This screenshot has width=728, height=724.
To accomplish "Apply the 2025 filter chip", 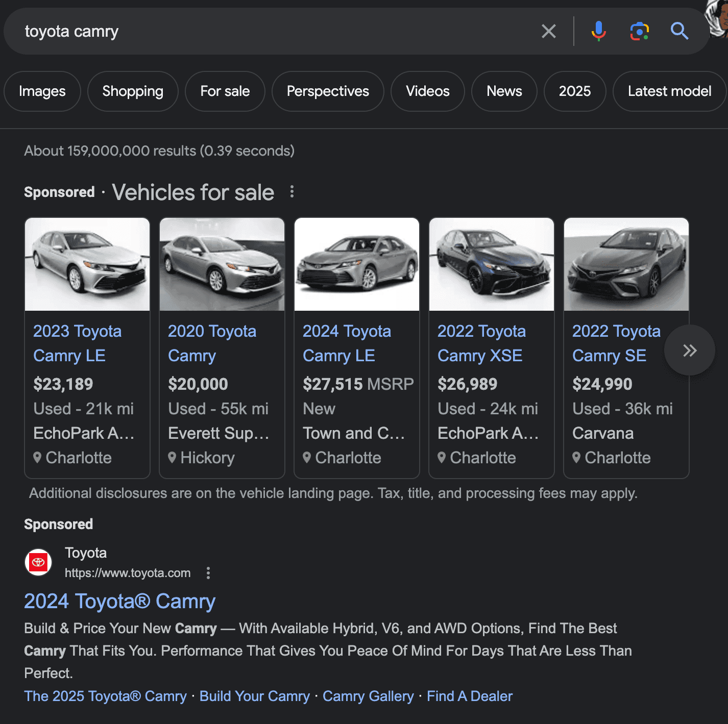I will (575, 91).
